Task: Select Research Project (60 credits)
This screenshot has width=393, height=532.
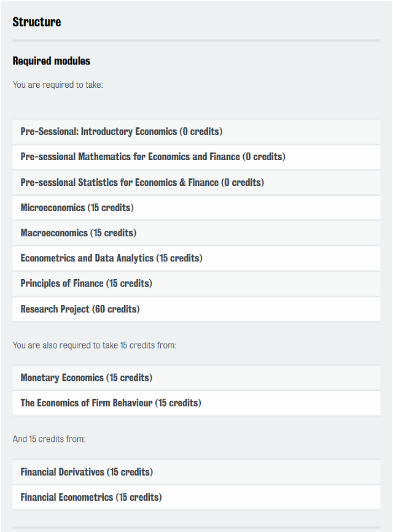Action: pyautogui.click(x=196, y=309)
